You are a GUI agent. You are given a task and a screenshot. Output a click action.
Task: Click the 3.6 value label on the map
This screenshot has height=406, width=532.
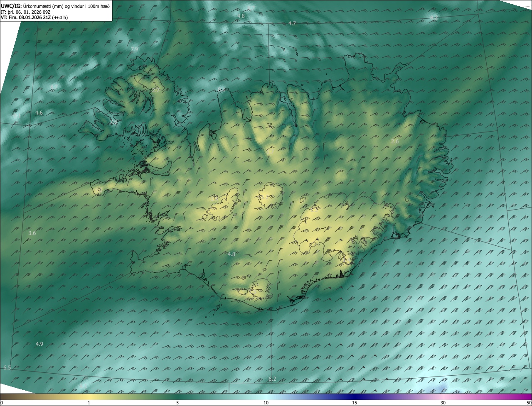(32, 233)
